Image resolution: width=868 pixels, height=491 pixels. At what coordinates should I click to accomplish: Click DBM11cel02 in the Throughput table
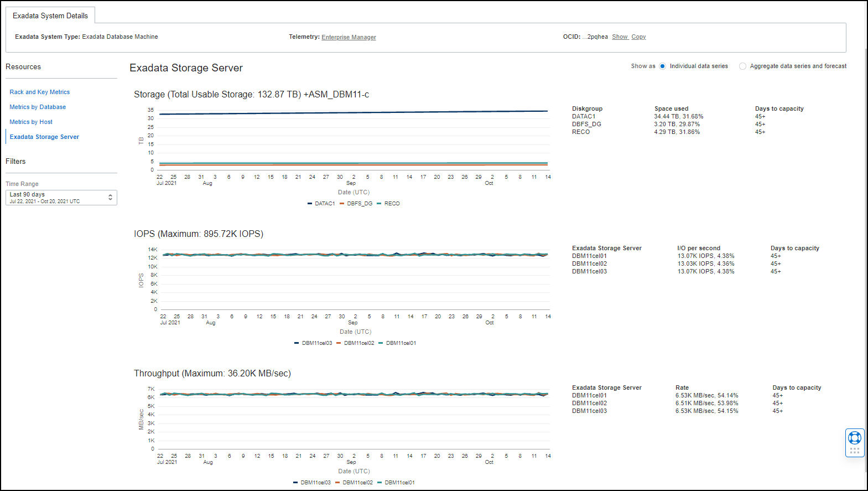point(589,403)
